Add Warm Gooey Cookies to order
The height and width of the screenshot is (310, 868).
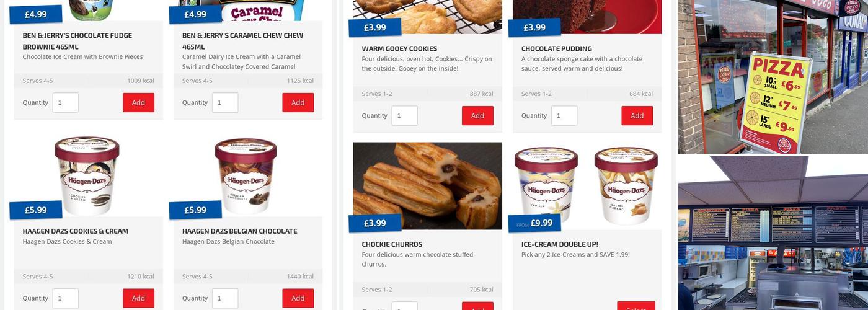(477, 115)
